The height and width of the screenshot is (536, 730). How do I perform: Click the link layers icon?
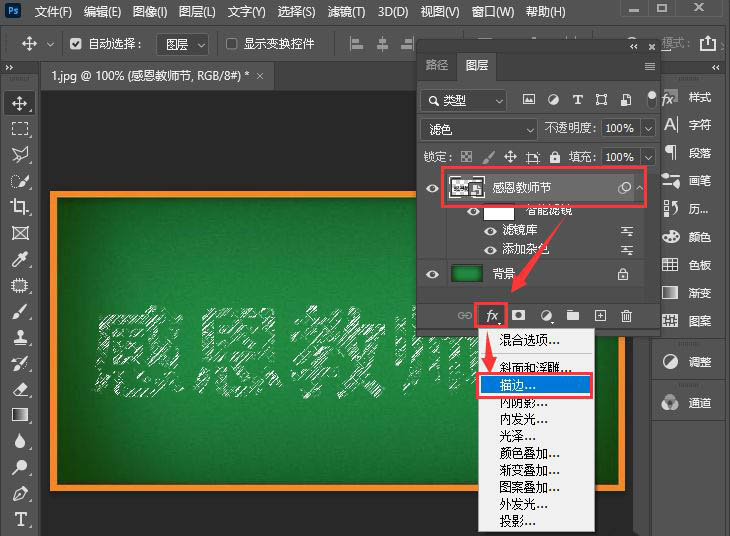click(464, 316)
